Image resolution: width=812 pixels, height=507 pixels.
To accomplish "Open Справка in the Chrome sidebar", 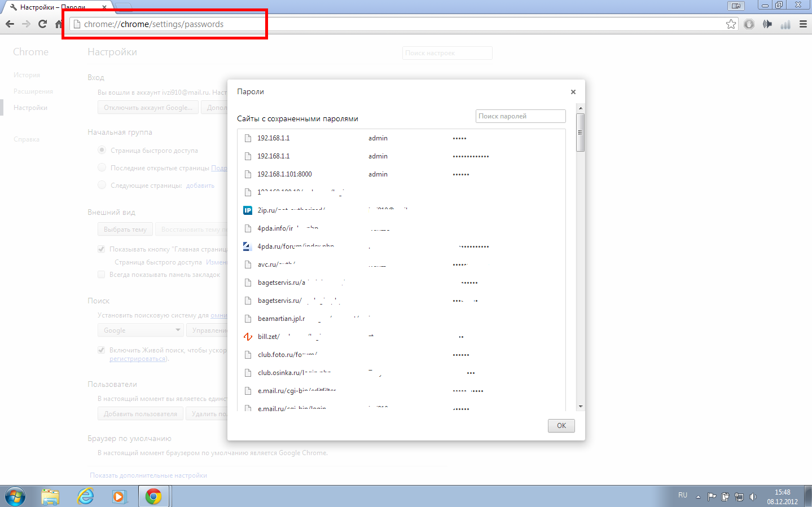I will (27, 139).
